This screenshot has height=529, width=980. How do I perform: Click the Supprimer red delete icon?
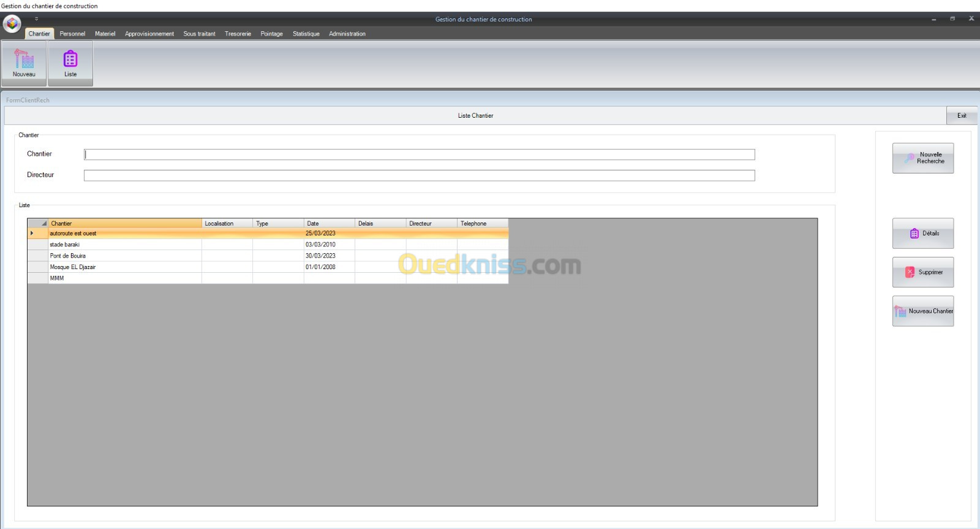click(x=910, y=272)
